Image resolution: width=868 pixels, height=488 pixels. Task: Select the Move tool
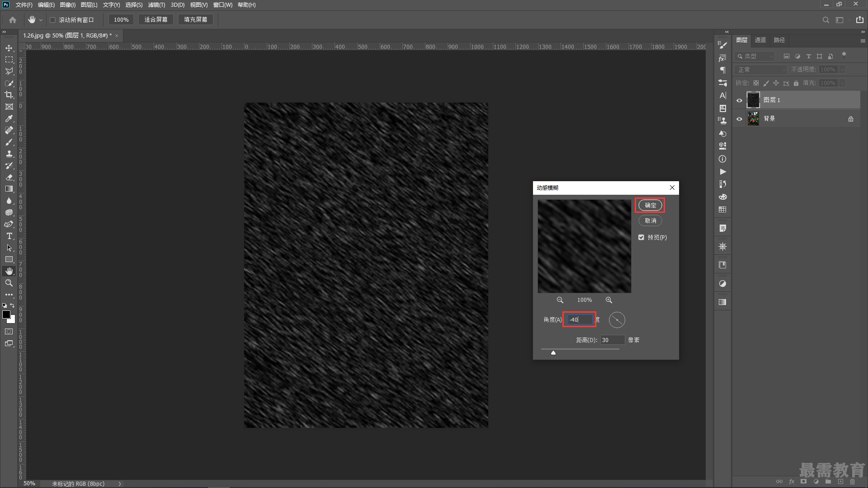pyautogui.click(x=9, y=48)
